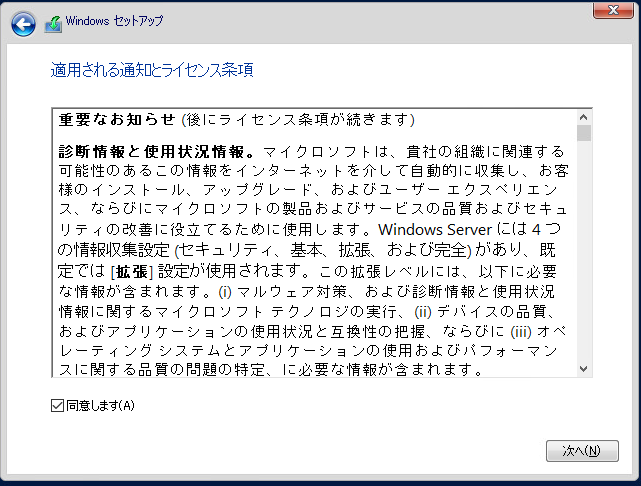The width and height of the screenshot is (641, 486).
Task: Click the license text scroll down arrow
Action: click(x=584, y=369)
